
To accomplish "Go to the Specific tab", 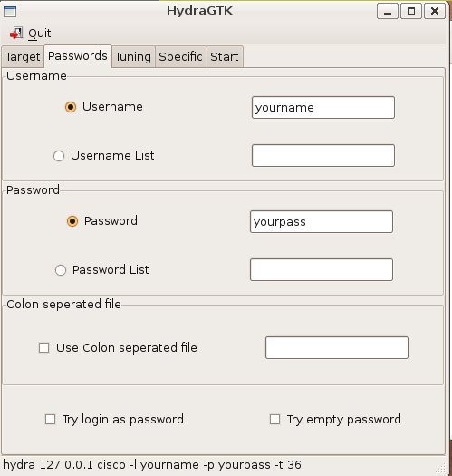I will (181, 57).
